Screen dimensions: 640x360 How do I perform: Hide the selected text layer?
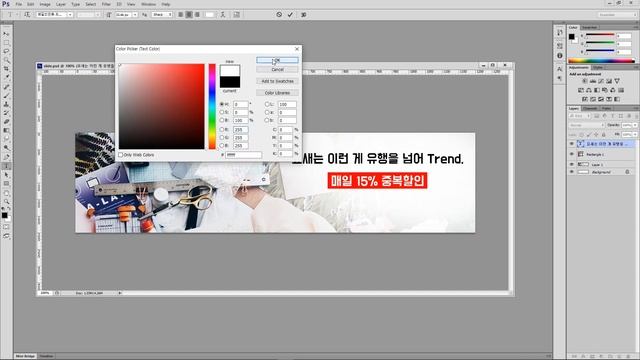(571, 144)
